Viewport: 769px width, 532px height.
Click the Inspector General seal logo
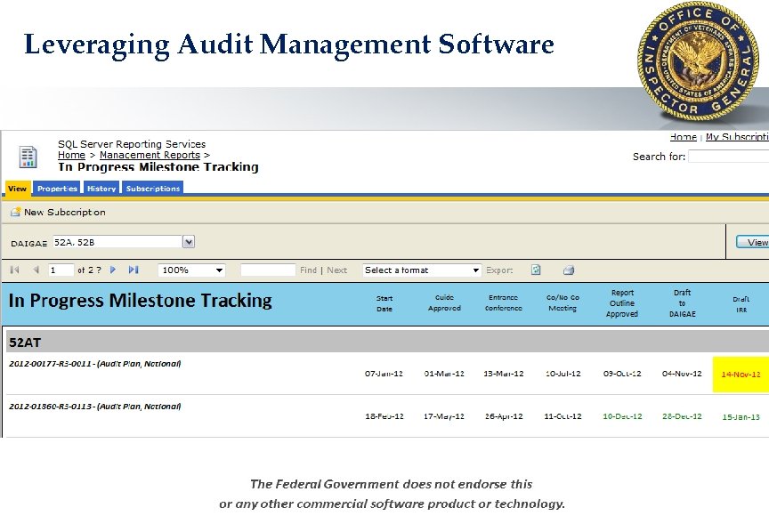point(698,61)
